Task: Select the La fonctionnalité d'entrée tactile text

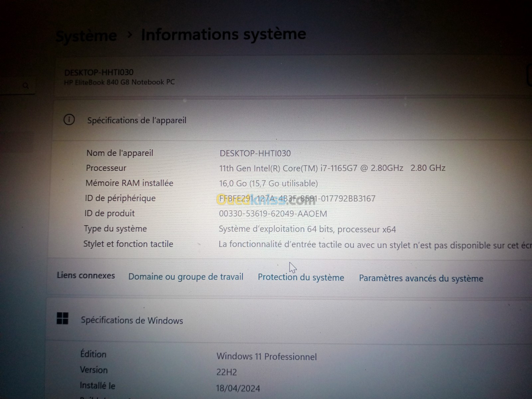Action: tap(375, 245)
